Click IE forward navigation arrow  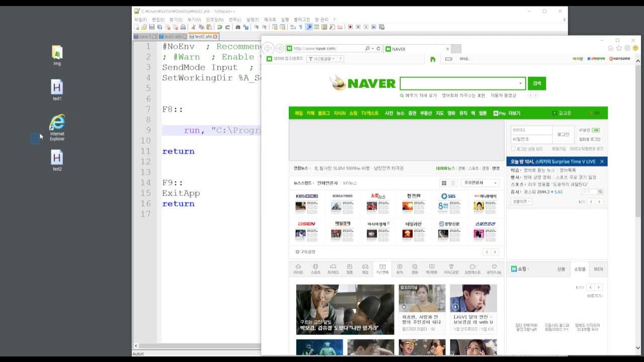(x=280, y=48)
